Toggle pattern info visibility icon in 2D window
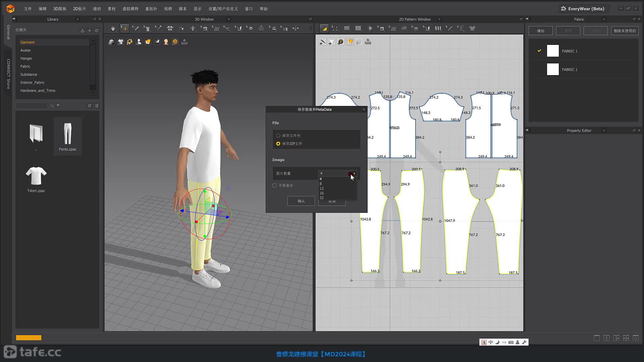The height and width of the screenshot is (362, 644). [x=341, y=42]
